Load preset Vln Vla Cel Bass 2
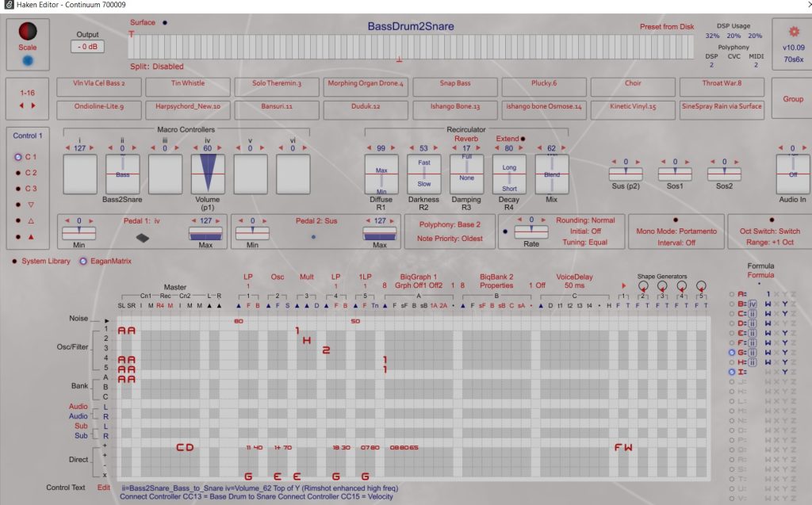 coord(99,87)
